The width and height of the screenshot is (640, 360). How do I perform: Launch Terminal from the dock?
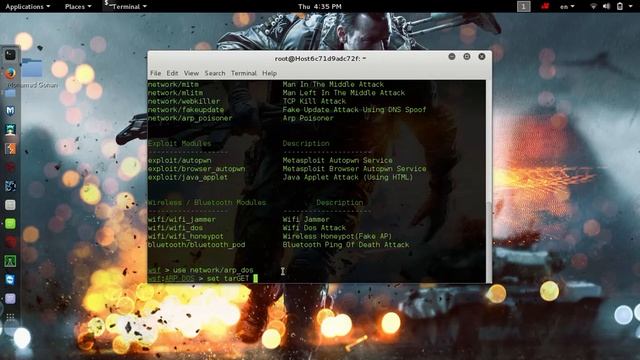(10, 54)
